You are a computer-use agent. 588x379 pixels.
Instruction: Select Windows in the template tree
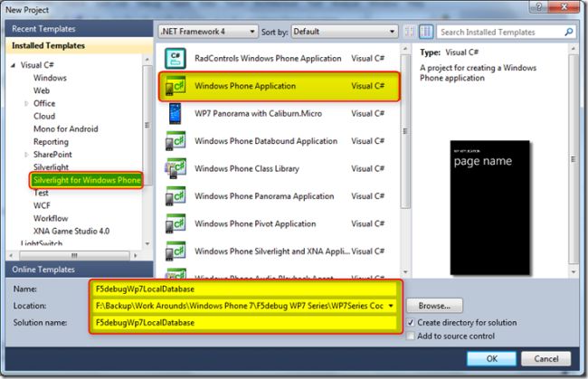pyautogui.click(x=50, y=78)
